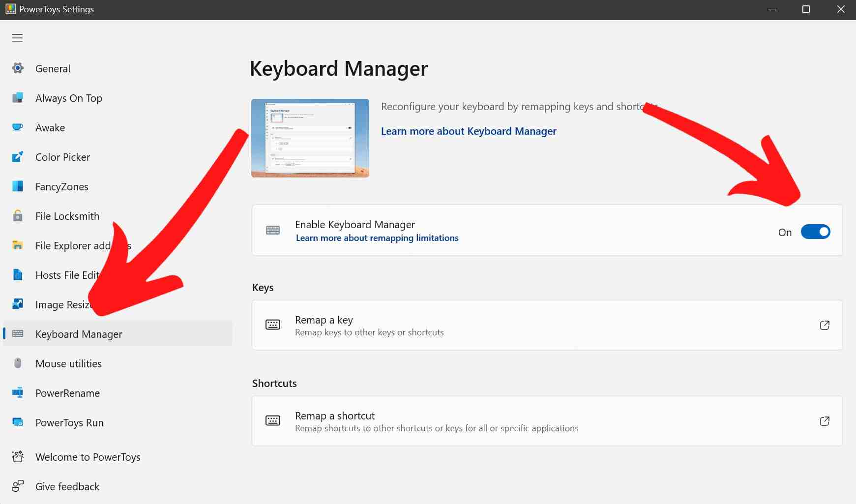The image size is (856, 504).
Task: Click the Always On Top icon
Action: 18,98
